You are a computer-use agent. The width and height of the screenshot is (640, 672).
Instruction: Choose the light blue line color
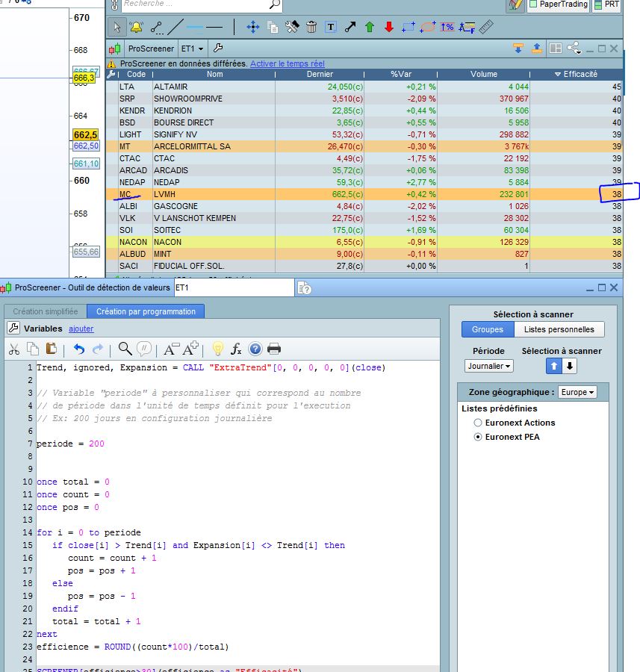click(195, 28)
